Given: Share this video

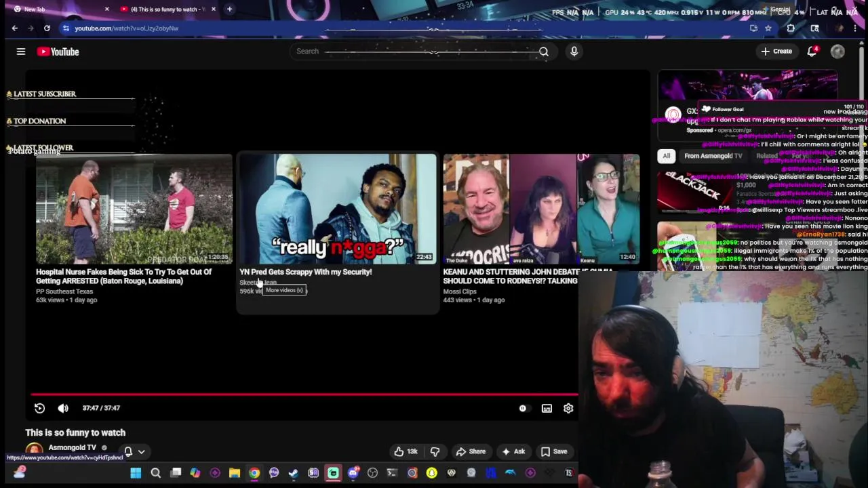Looking at the screenshot, I should [471, 451].
